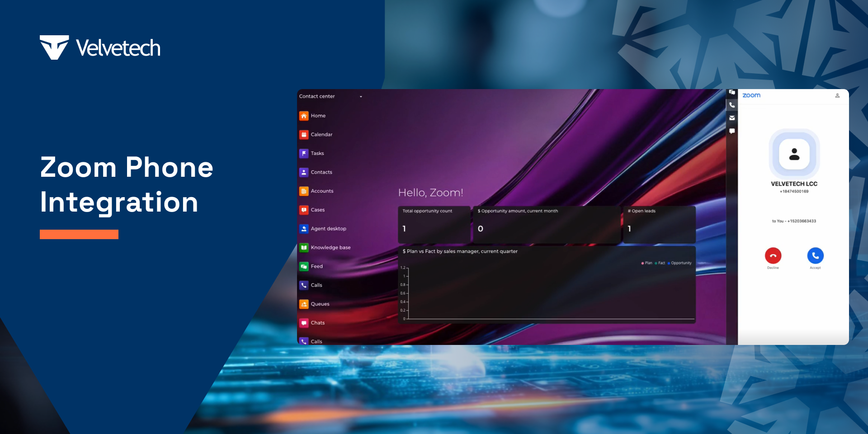Screen dimensions: 868x434
Task: Go to Tasks in the sidebar
Action: pos(311,153)
